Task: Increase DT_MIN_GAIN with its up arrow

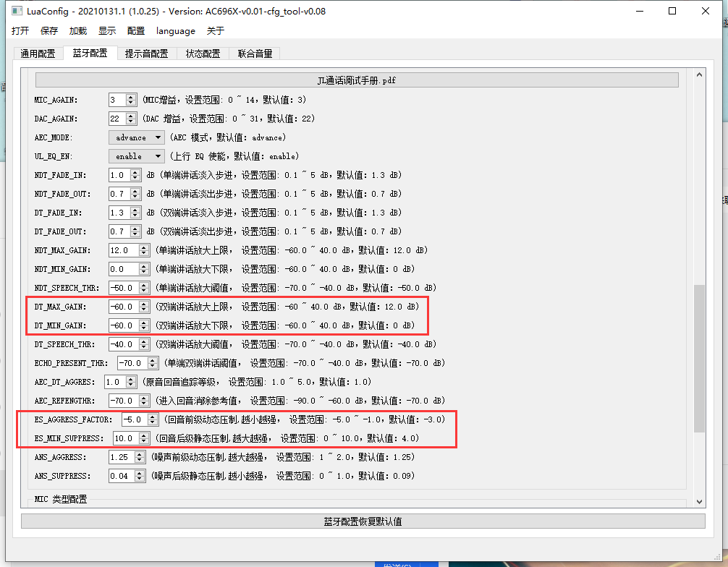Action: point(144,323)
